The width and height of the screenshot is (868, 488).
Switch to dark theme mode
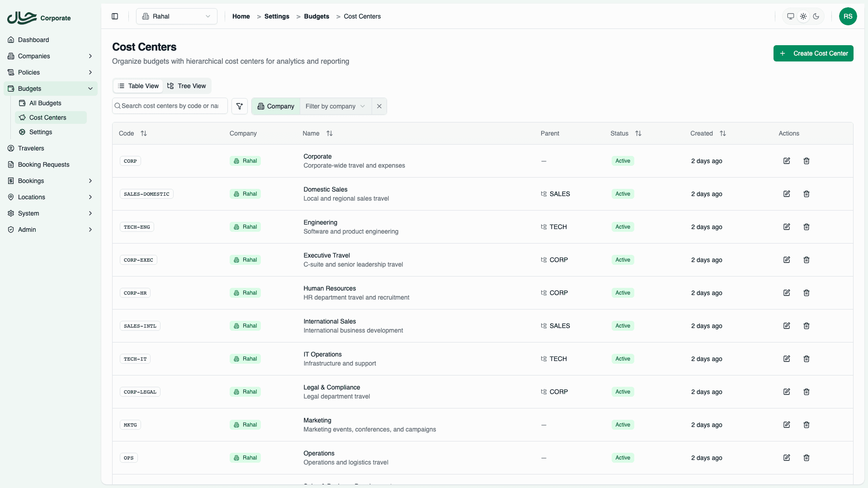816,16
